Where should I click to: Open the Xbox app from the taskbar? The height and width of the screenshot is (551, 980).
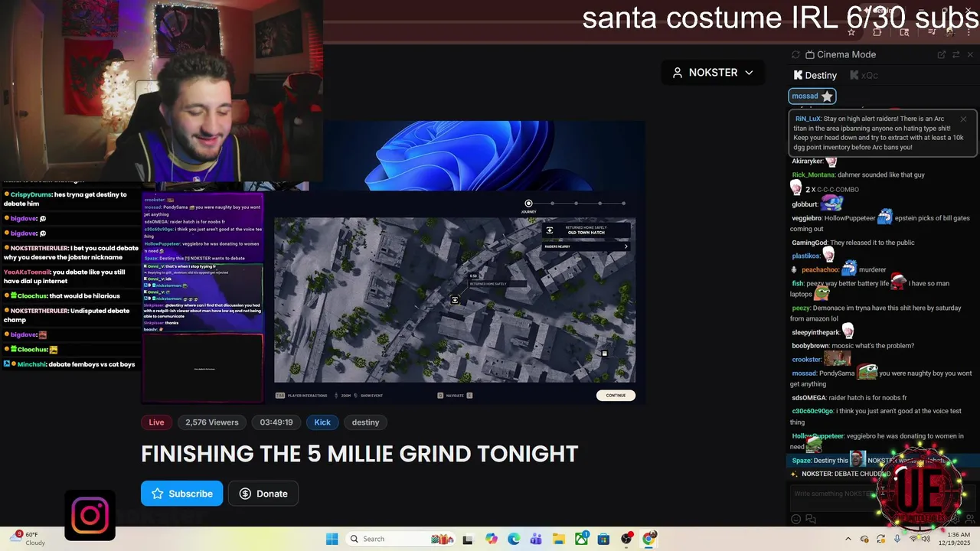(x=581, y=539)
